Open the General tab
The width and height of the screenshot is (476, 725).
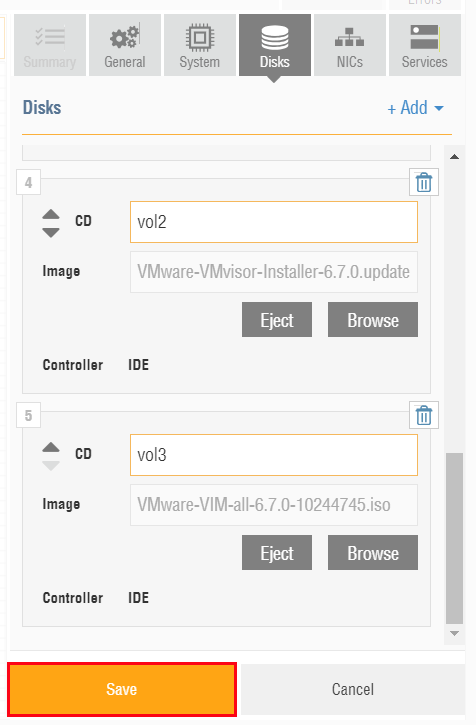125,45
